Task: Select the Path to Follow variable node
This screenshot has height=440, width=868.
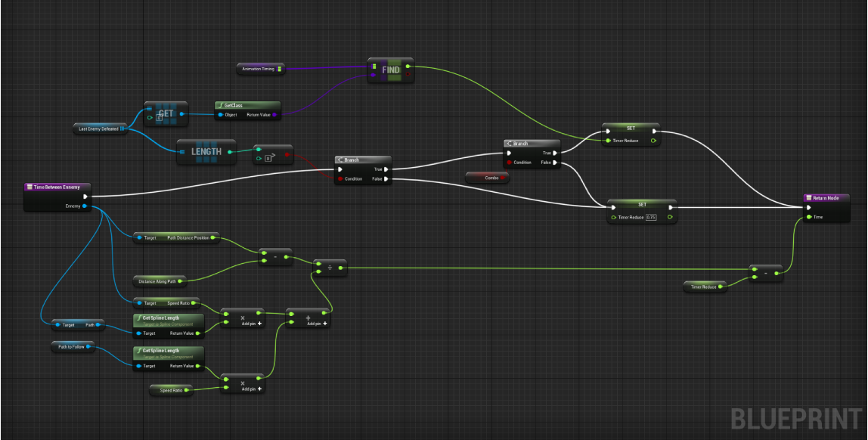Action: coord(73,346)
